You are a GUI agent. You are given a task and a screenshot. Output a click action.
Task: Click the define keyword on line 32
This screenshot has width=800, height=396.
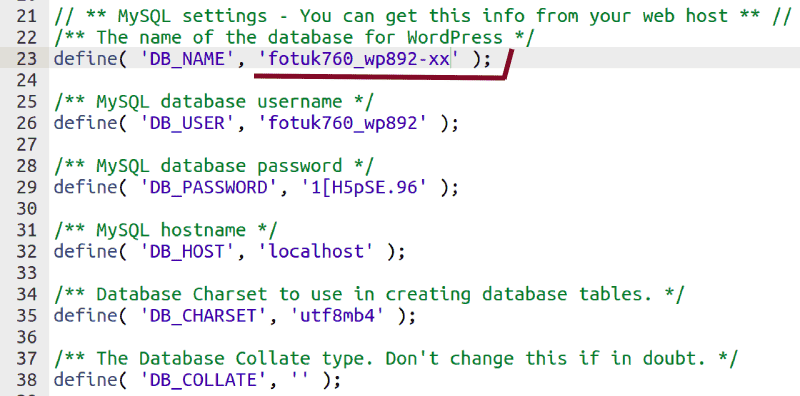point(85,252)
